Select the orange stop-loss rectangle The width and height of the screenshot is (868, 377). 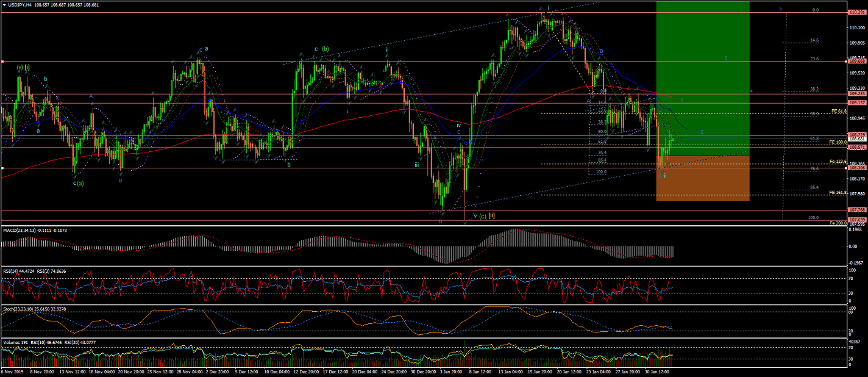(x=702, y=178)
